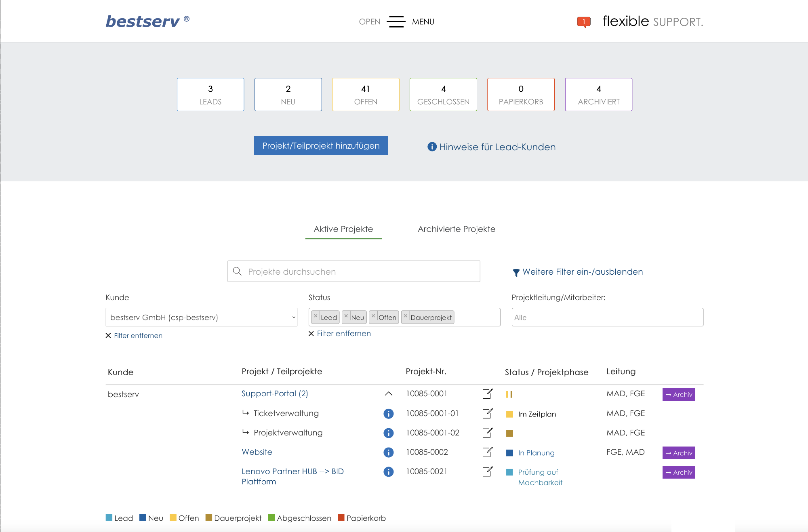The height and width of the screenshot is (532, 808).
Task: Open info icon for Website project
Action: coord(388,452)
